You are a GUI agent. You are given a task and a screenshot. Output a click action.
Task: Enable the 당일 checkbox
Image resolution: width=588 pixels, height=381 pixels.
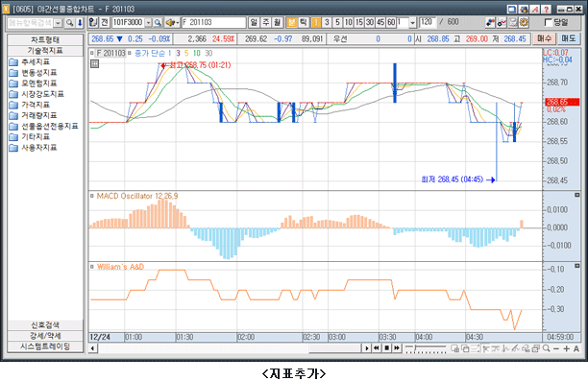[548, 23]
